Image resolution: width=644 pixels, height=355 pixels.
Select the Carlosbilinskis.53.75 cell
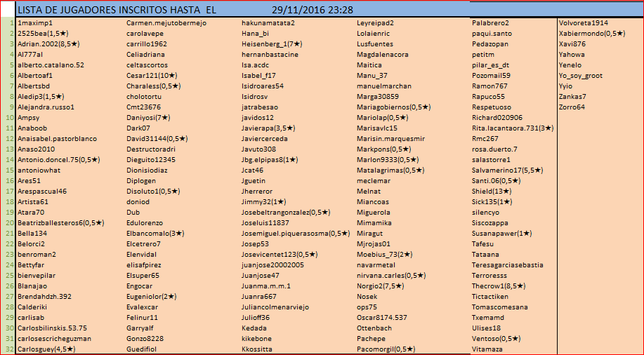pos(52,328)
